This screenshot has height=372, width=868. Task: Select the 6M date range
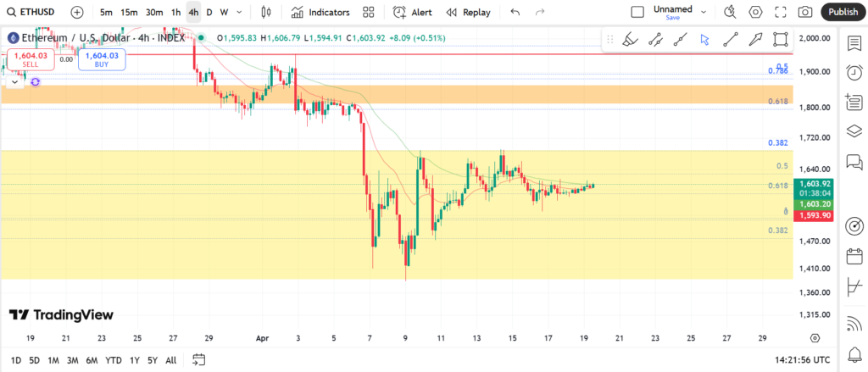(x=92, y=360)
